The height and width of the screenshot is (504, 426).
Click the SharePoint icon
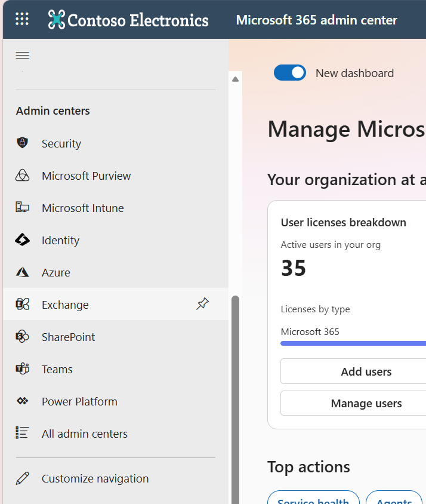[x=23, y=337]
